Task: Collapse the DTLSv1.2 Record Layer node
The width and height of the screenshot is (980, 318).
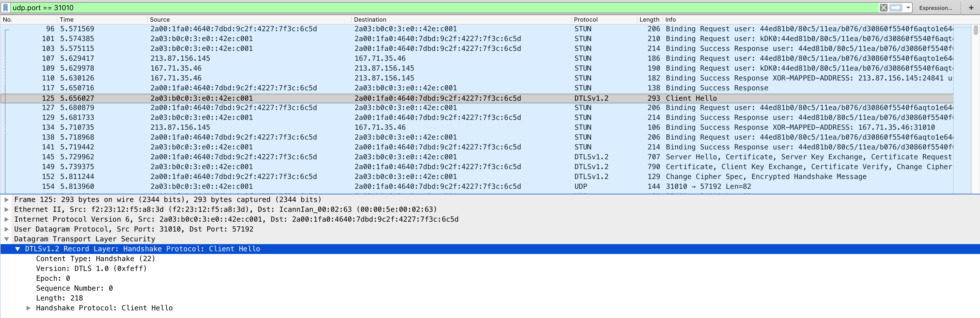Action: tap(18, 249)
